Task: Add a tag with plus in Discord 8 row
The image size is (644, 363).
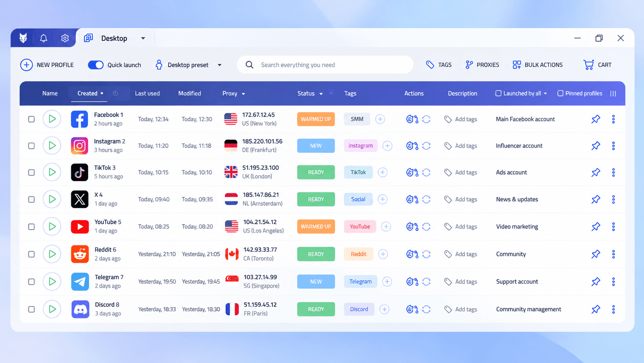Action: pos(384,309)
